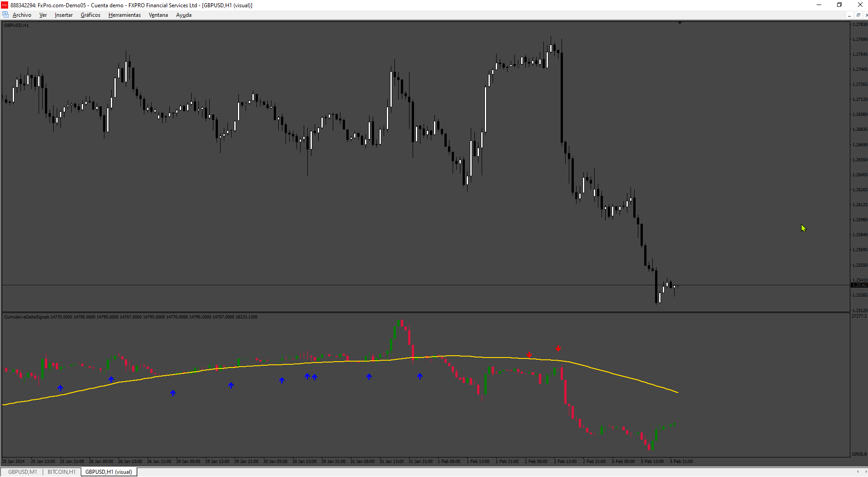
Task: Open the Herramientas menu
Action: [124, 15]
